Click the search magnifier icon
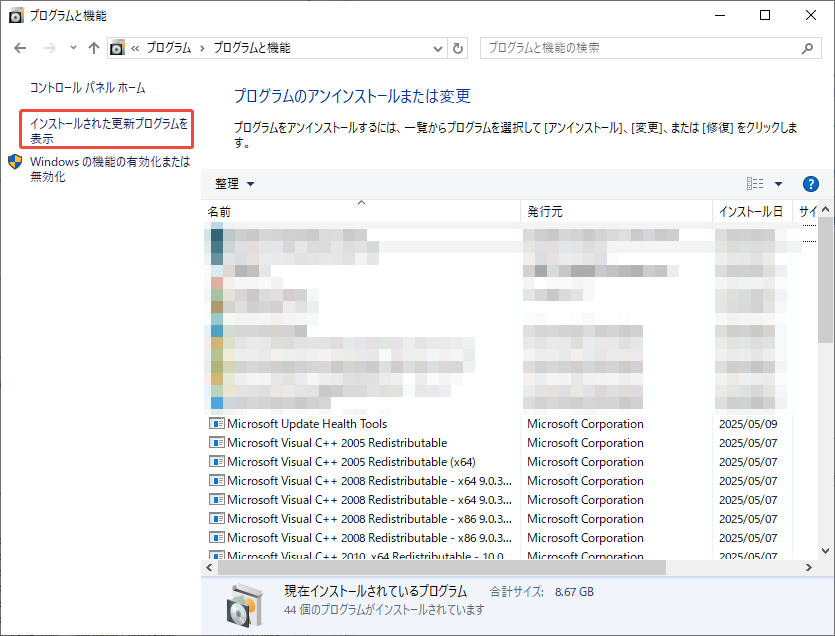835x636 pixels. 807,48
